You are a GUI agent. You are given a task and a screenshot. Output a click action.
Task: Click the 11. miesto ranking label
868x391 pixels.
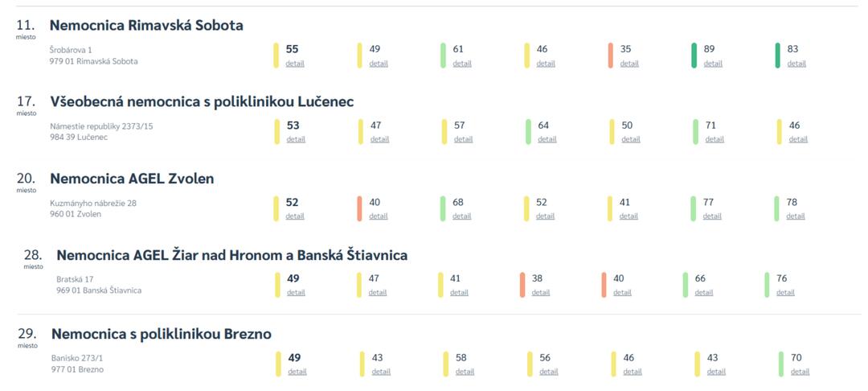[26, 28]
